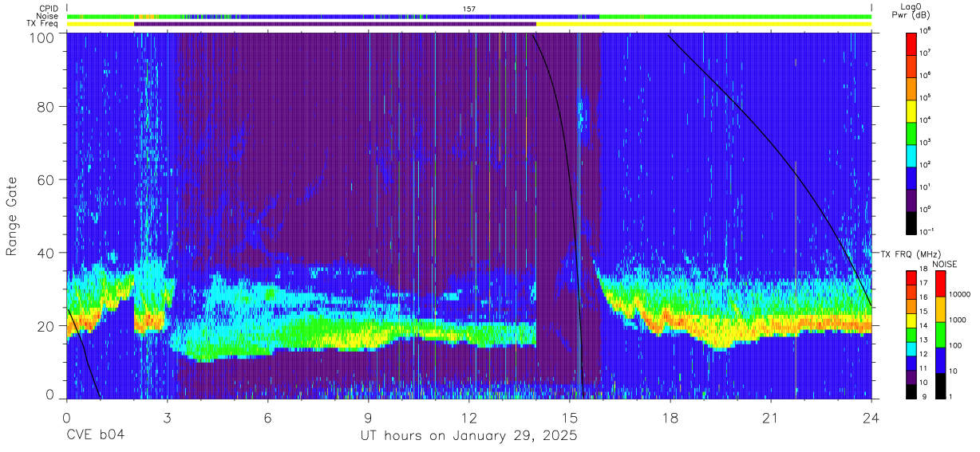Select the CPID value 157
The height and width of the screenshot is (452, 980).
469,9
